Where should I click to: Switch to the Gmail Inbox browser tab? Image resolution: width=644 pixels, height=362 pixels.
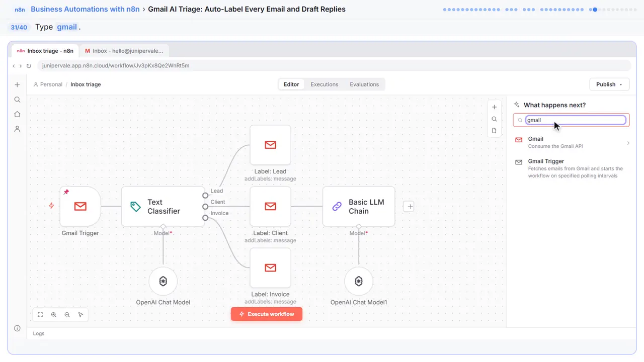click(x=124, y=51)
